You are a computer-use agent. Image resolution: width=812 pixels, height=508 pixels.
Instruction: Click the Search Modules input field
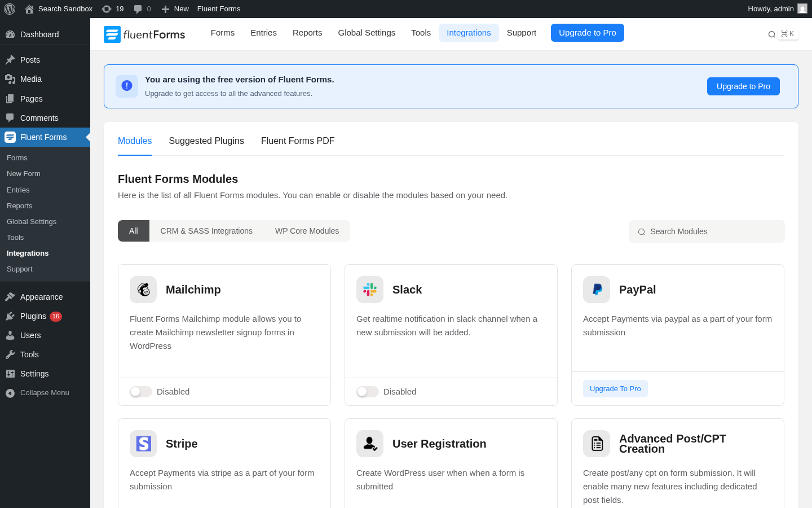pos(707,231)
